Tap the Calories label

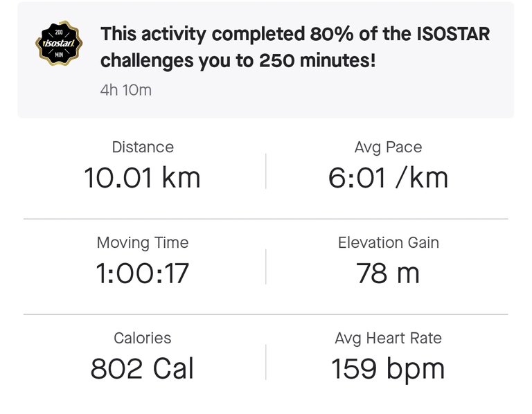point(143,338)
